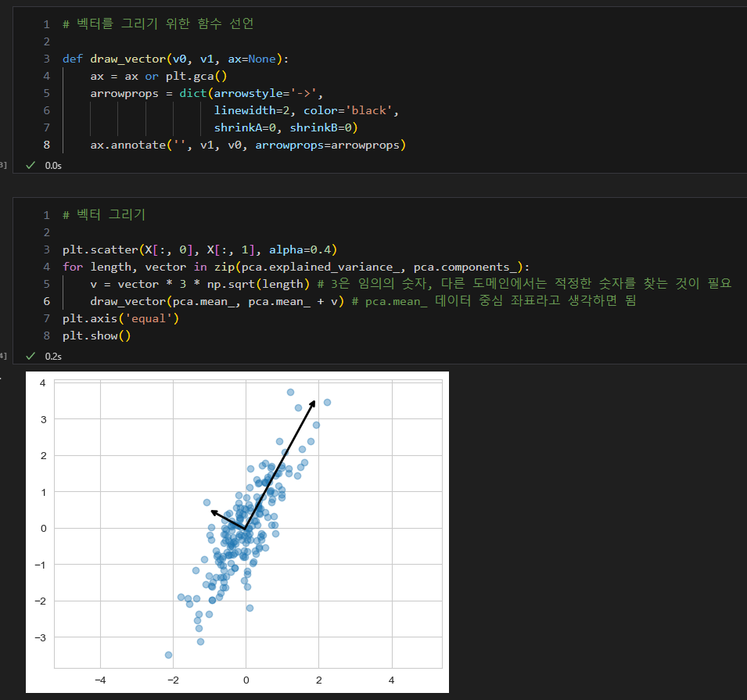Image resolution: width=747 pixels, height=700 pixels.
Task: Click the 'draw_vector(pca.mean_, pca.mean_ + v)' call
Action: pos(217,301)
